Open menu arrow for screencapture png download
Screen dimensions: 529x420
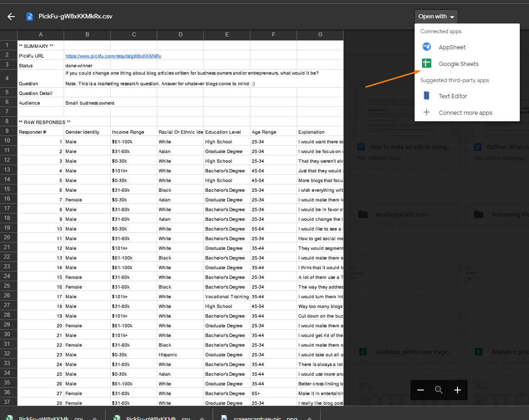pyautogui.click(x=309, y=418)
